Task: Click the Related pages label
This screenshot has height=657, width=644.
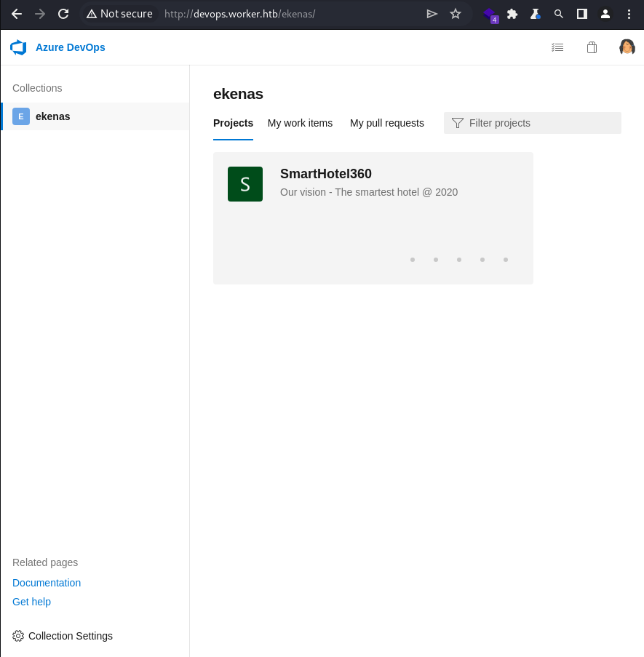Action: click(x=45, y=562)
